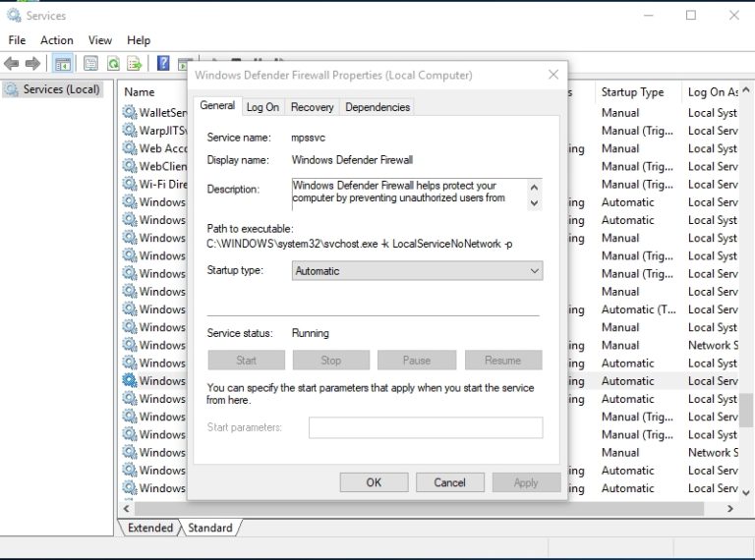Open the File menu

coord(17,40)
